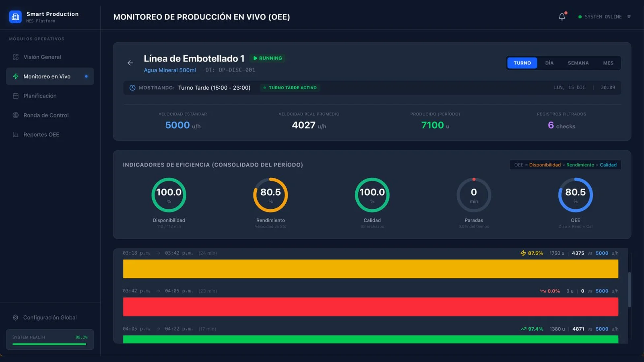Switch period view to MES
The width and height of the screenshot is (644, 362).
608,63
